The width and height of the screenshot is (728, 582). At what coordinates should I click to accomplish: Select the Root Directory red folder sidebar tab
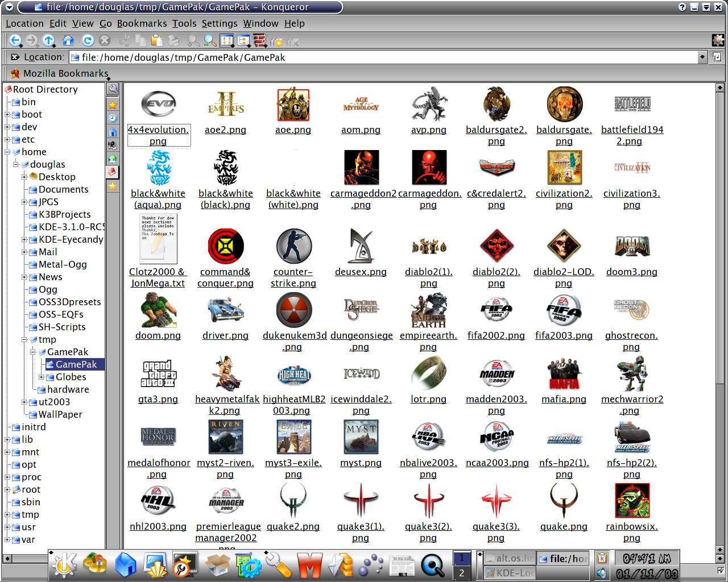[113, 172]
